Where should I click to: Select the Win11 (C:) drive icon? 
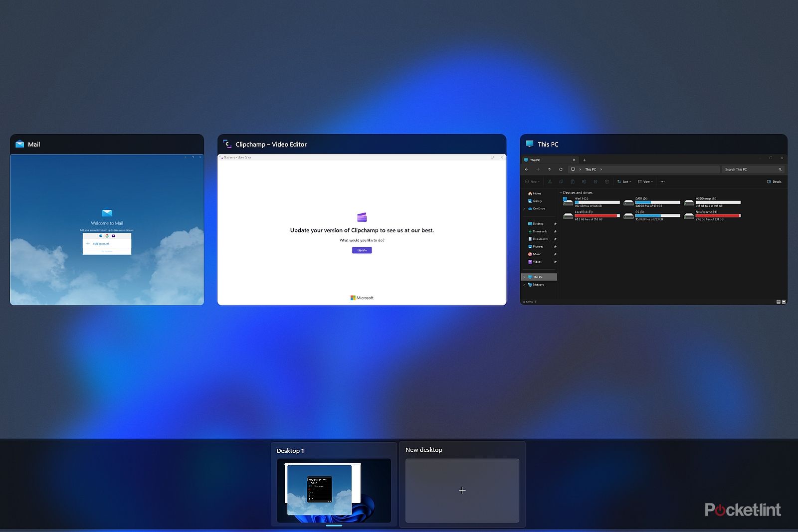click(568, 202)
